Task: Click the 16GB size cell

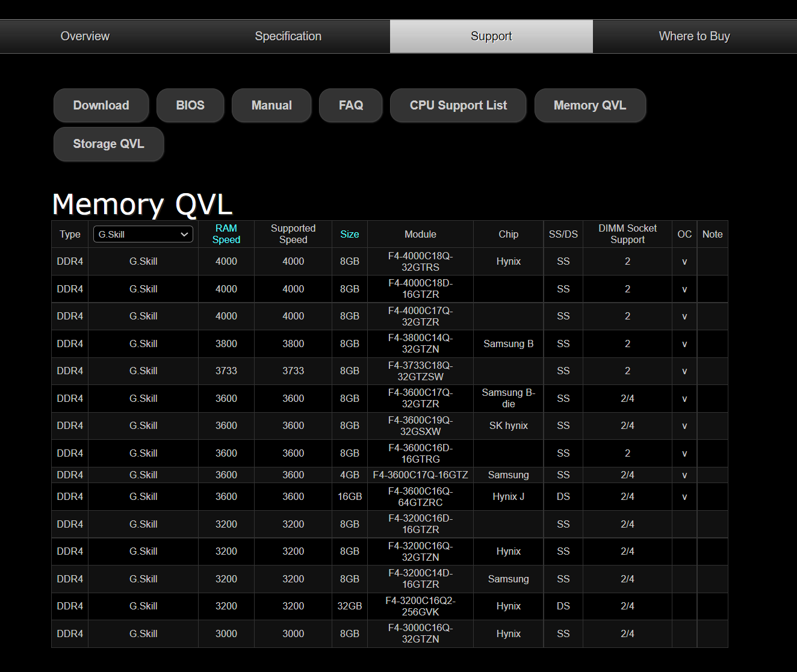Action: tap(350, 497)
